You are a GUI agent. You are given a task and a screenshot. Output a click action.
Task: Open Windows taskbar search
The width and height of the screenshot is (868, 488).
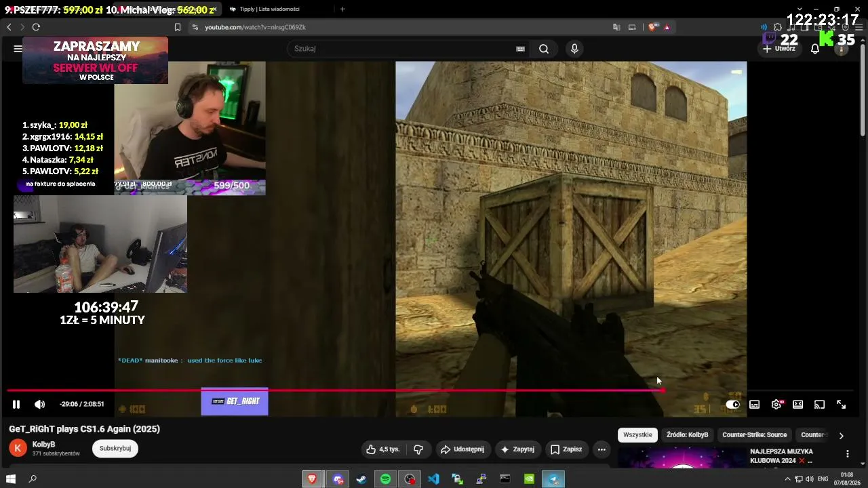(x=33, y=479)
